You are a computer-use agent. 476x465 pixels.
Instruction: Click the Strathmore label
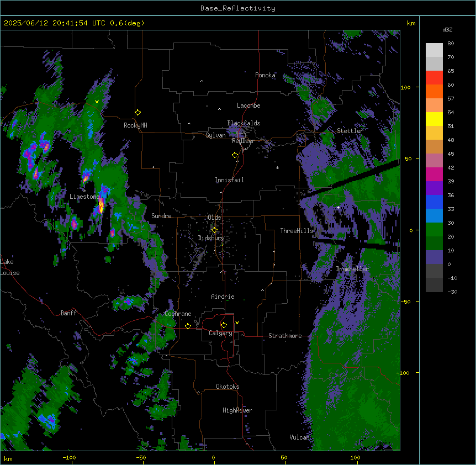(x=285, y=336)
